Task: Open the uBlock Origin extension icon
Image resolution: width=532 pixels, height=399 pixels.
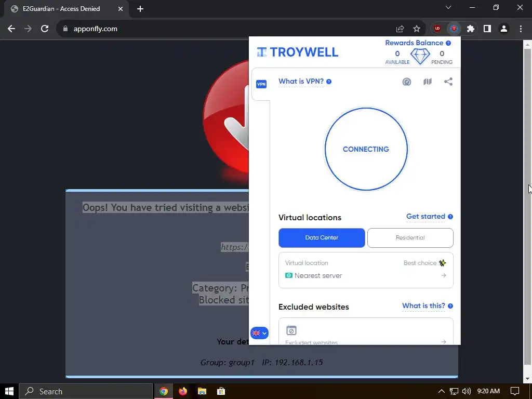Action: point(437,29)
